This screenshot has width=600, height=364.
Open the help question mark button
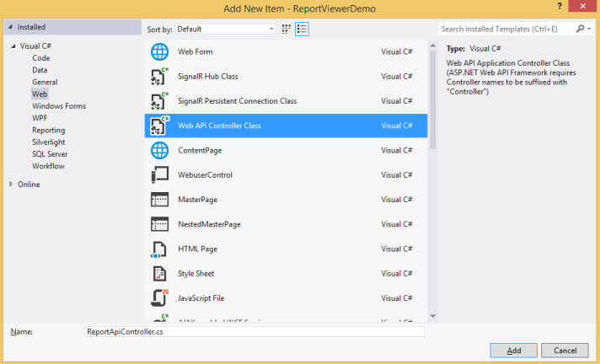(x=560, y=6)
